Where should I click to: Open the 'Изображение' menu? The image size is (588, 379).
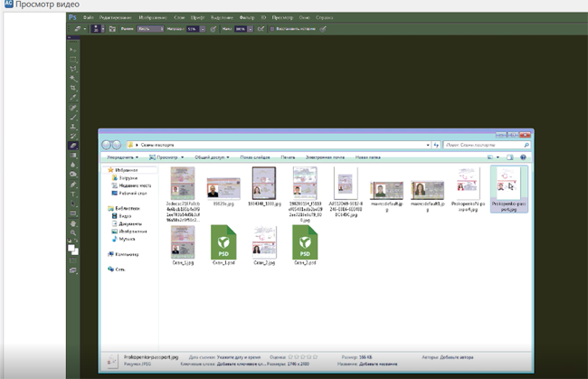click(x=153, y=17)
